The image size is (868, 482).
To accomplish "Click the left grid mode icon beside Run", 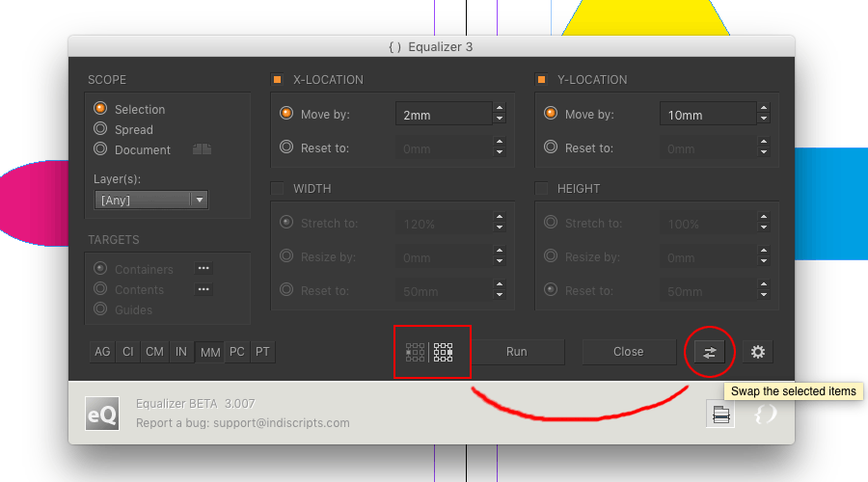I will pyautogui.click(x=415, y=352).
